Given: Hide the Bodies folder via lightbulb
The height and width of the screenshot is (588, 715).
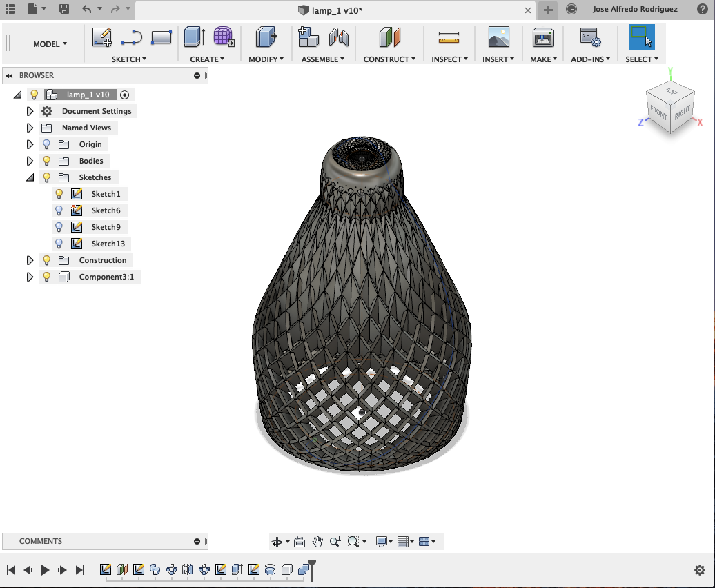Looking at the screenshot, I should click(x=46, y=161).
